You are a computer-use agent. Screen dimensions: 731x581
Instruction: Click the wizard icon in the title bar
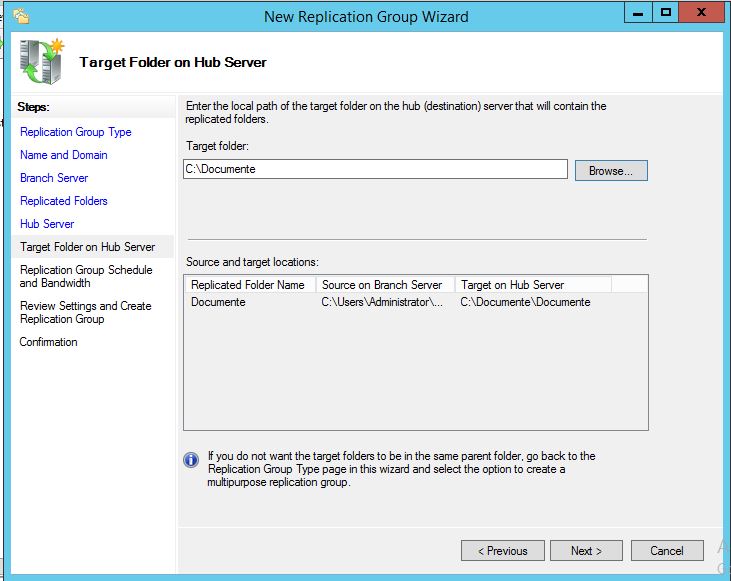(21, 16)
